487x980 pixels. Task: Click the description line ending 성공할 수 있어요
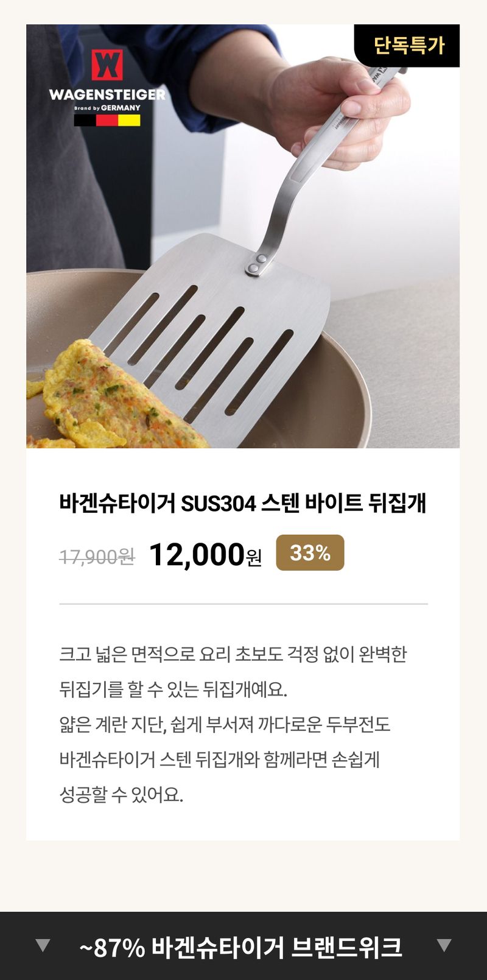(121, 794)
